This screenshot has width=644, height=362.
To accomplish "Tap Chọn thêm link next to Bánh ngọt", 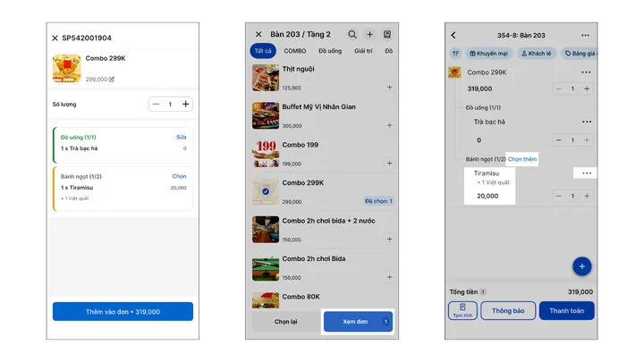I will click(x=522, y=159).
